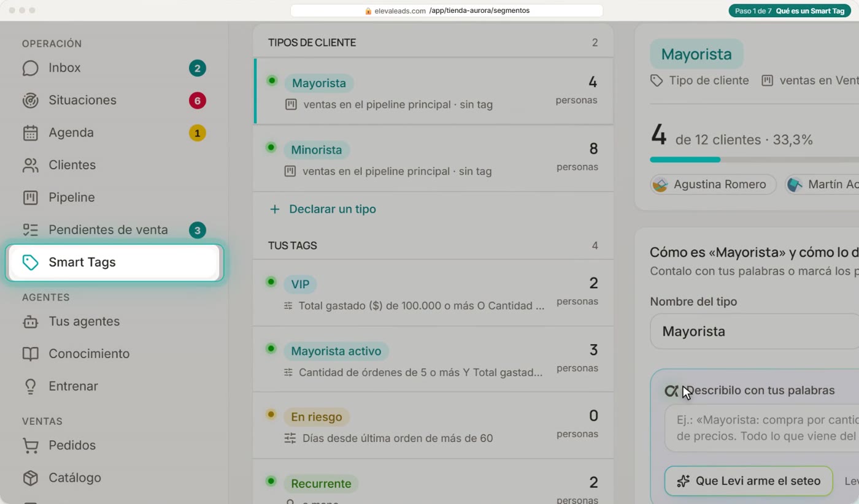Click the Pedidos shopping cart icon
Screen dimensions: 859x504
[x=30, y=445]
